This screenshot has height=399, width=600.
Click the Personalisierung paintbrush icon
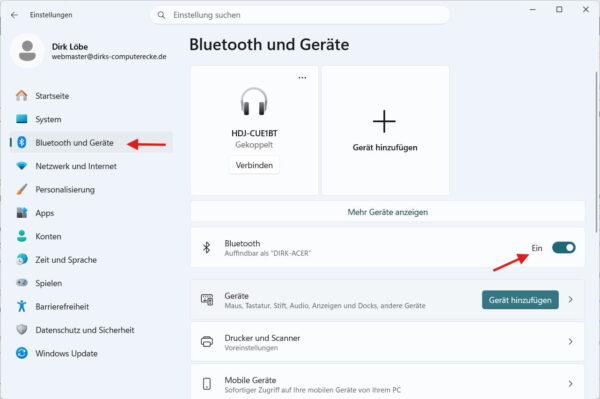pos(22,189)
